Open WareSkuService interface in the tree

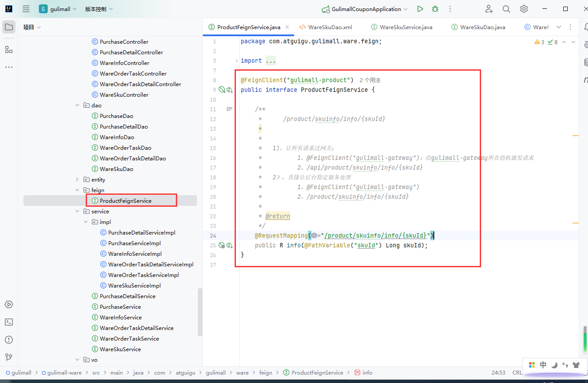(x=120, y=349)
